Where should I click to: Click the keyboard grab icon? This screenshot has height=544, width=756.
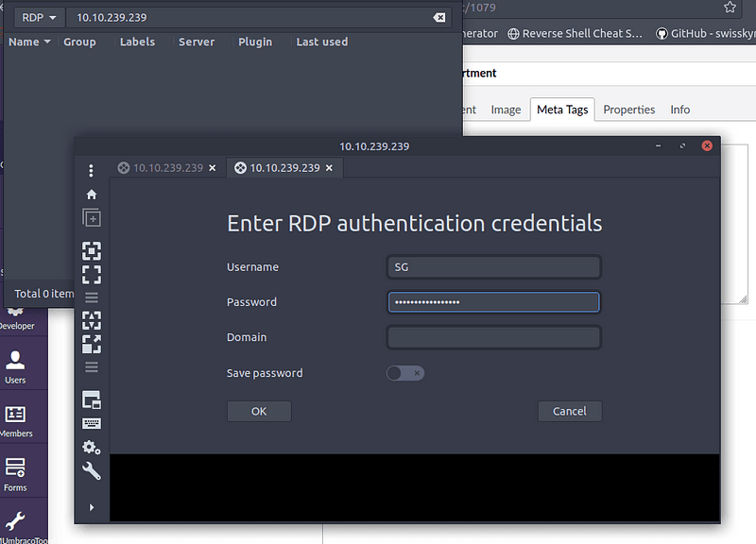click(x=92, y=423)
